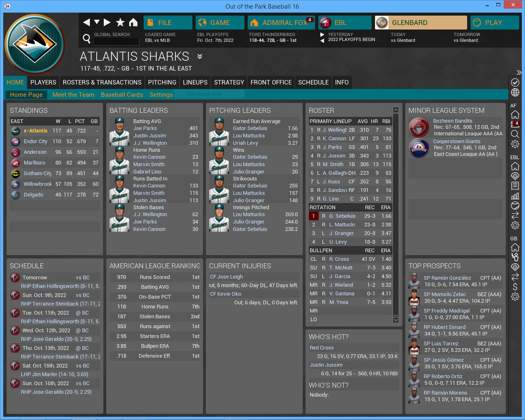Click the checkmark icon atop right sidebar
Screen dimensions: 525x420
tap(515, 82)
